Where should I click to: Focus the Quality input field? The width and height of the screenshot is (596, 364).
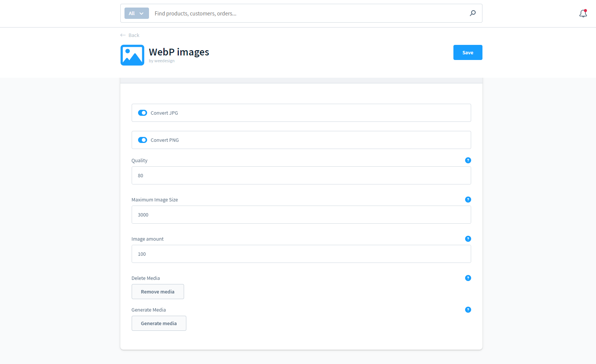pos(301,175)
